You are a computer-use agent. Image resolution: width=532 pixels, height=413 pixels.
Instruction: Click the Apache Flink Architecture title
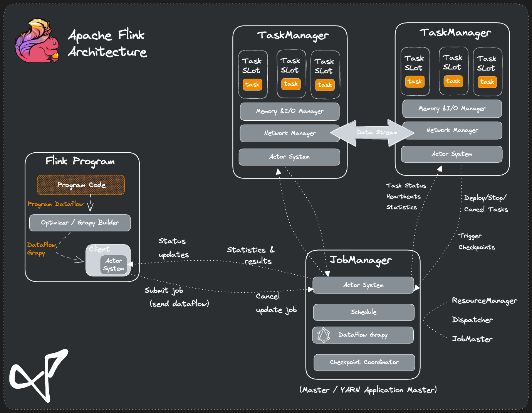[107, 43]
